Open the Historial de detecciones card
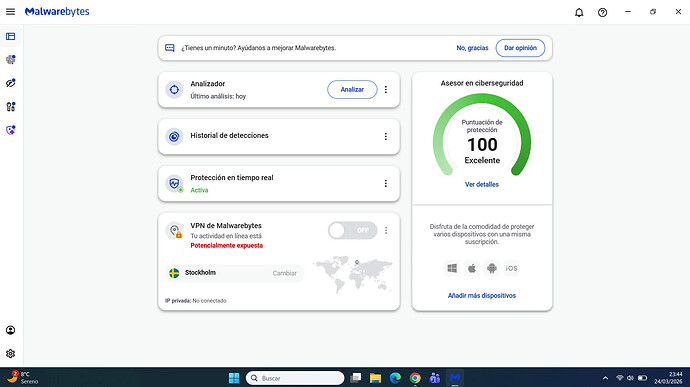The height and width of the screenshot is (387, 690). coord(279,136)
